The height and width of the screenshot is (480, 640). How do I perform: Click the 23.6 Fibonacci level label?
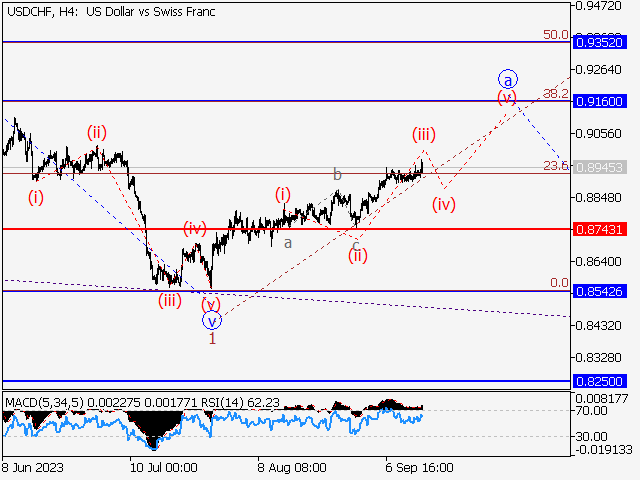(x=556, y=165)
